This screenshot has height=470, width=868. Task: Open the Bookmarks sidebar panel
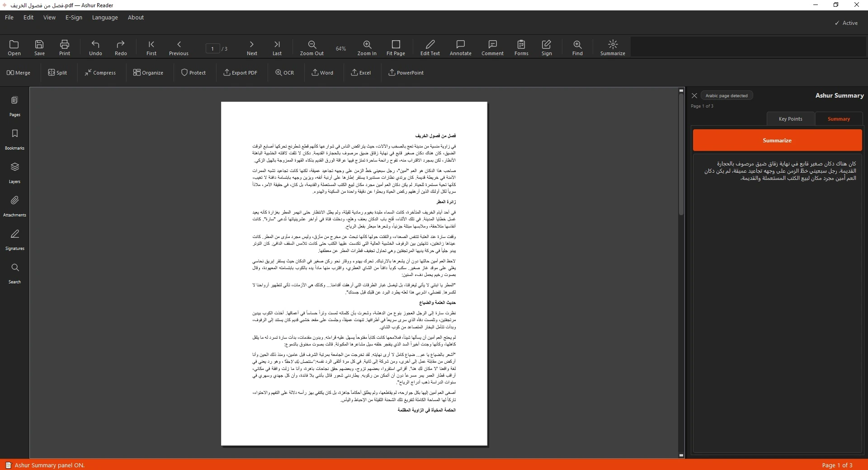(x=14, y=140)
